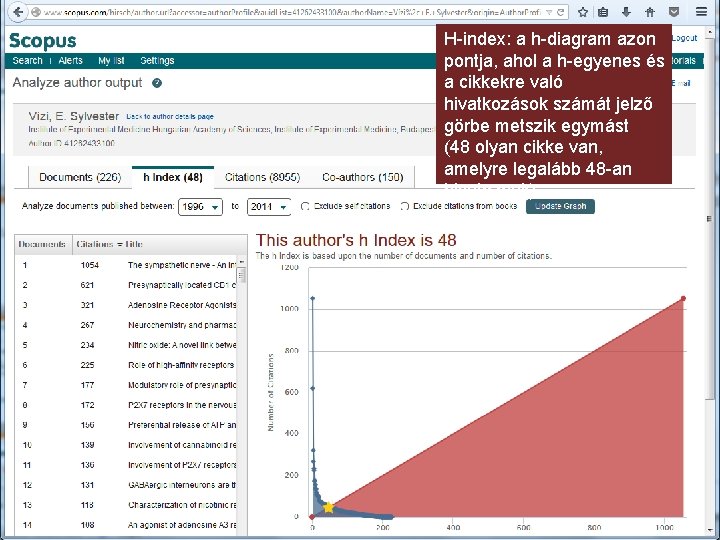
Task: Open the bookmarks list icon
Action: [603, 12]
